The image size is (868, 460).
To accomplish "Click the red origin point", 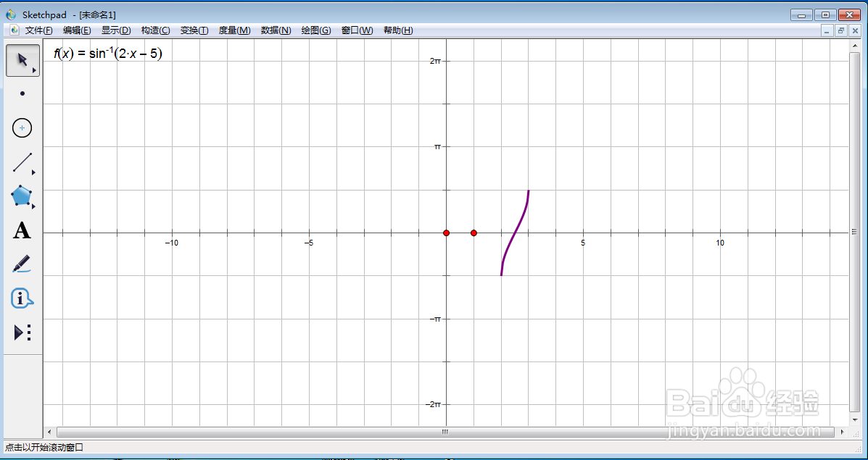I will tap(447, 233).
